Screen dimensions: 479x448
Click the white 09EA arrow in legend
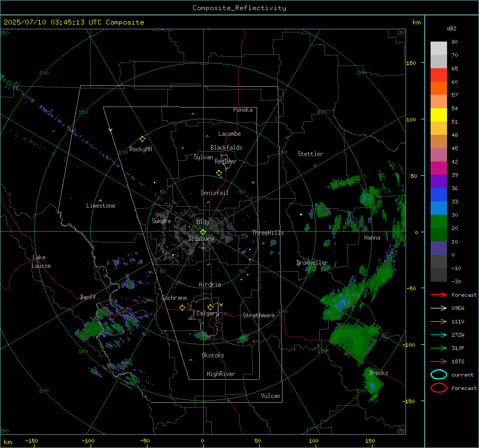pyautogui.click(x=439, y=308)
